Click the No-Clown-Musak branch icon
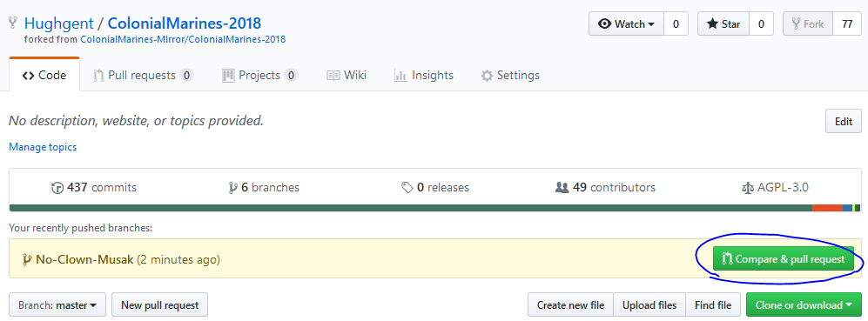The height and width of the screenshot is (321, 868). 27,259
